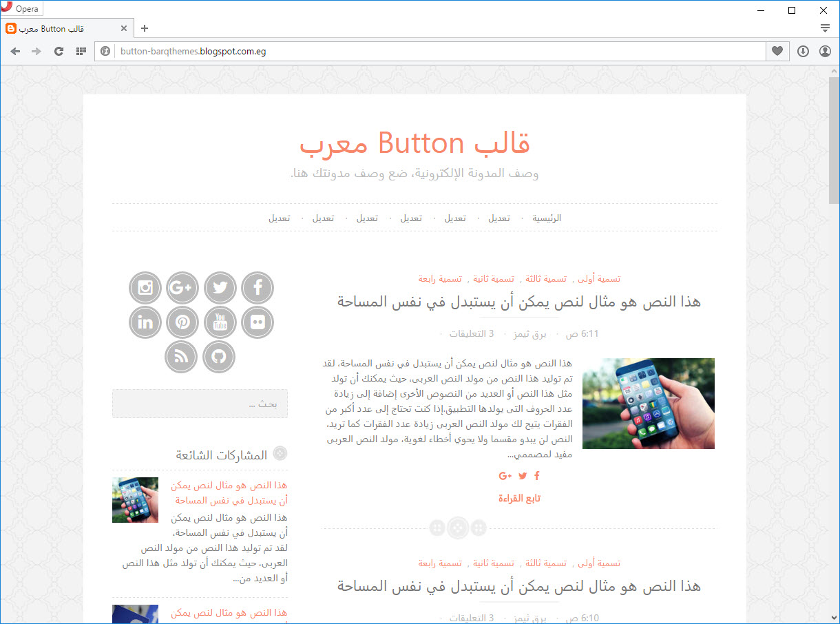Go forward with the browser forward arrow

click(x=36, y=51)
